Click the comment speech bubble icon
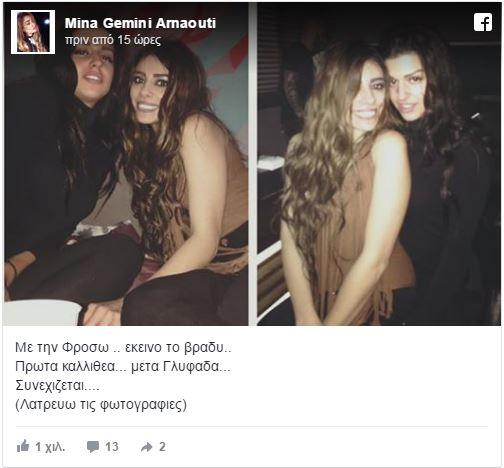Image resolution: width=504 pixels, height=468 pixels. click(x=93, y=446)
